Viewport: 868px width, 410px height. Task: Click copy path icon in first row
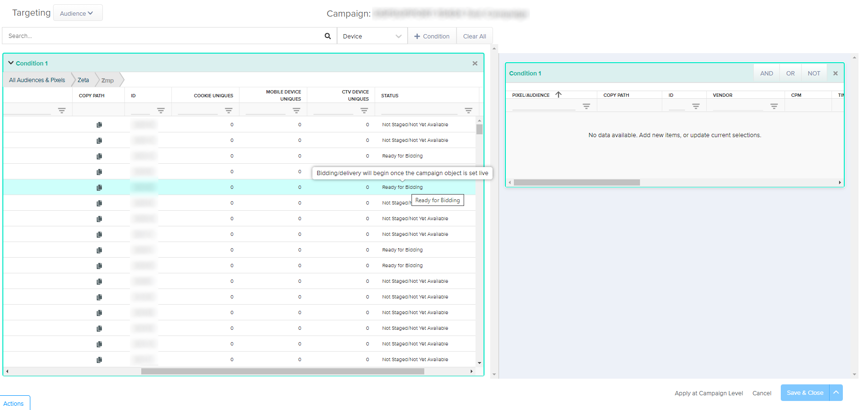[99, 125]
